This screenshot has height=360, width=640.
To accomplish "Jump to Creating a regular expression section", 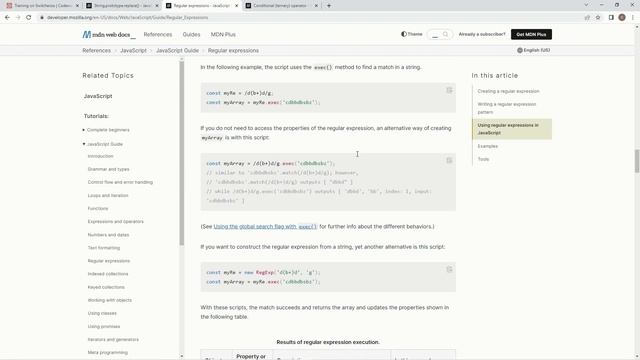I will pyautogui.click(x=508, y=91).
